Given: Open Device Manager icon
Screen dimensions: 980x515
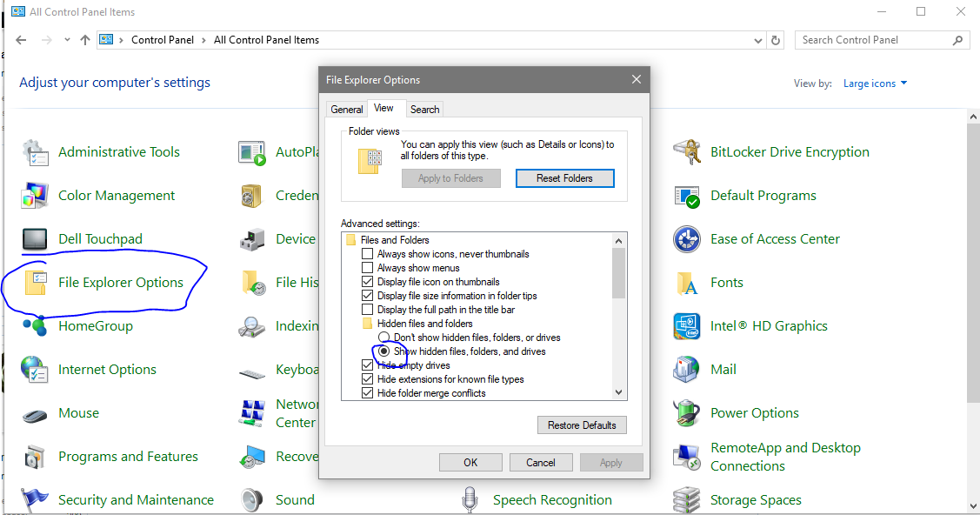Looking at the screenshot, I should coord(252,239).
